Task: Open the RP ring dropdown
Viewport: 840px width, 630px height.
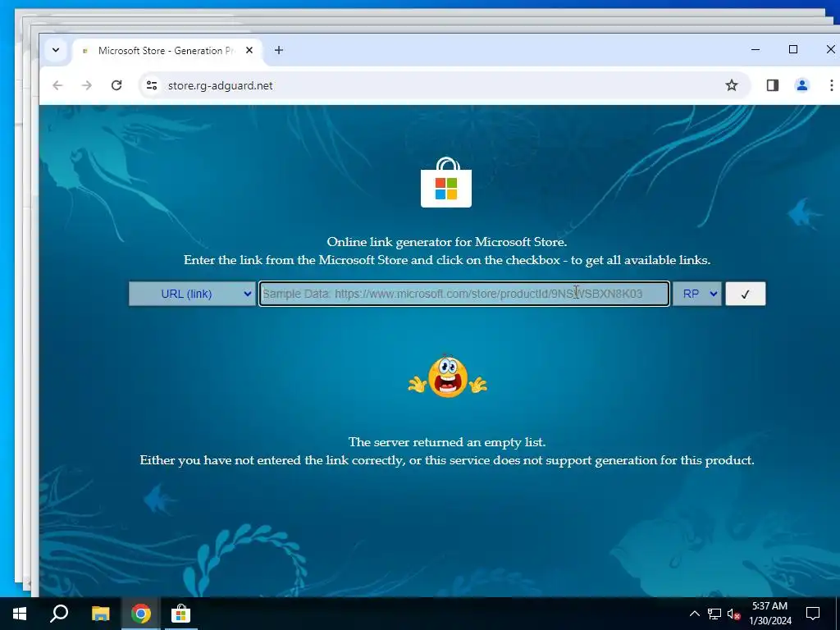Action: click(x=696, y=294)
